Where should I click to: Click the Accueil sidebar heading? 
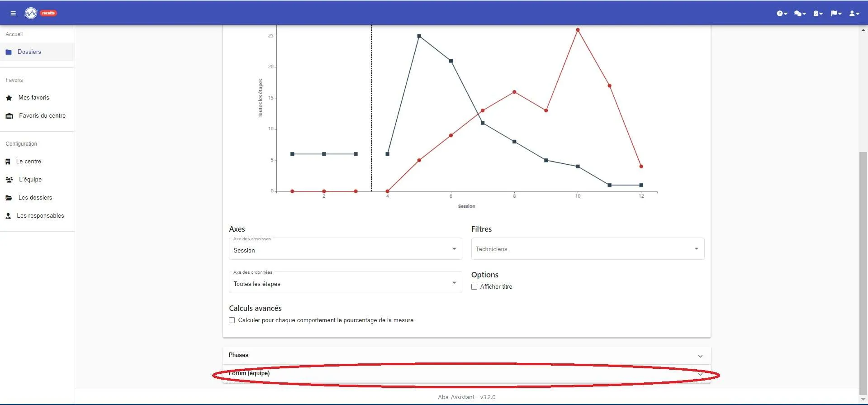tap(14, 34)
